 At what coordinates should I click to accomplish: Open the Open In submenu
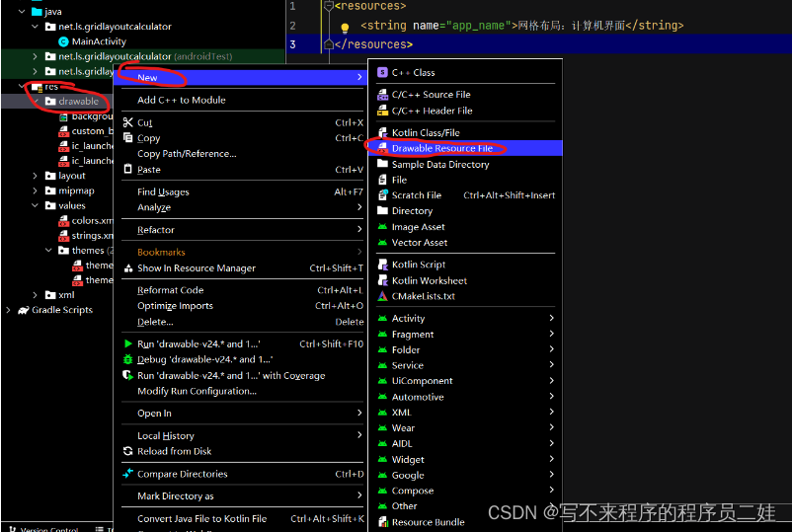pos(242,413)
